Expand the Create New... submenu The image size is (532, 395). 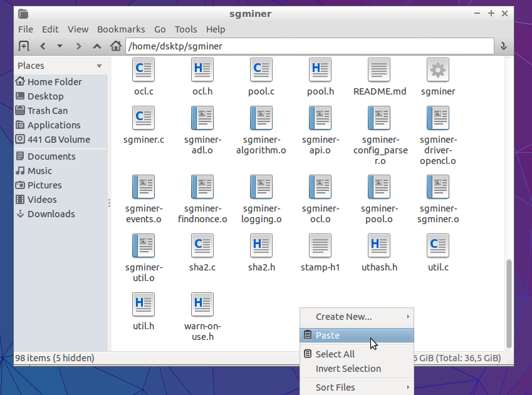(356, 317)
